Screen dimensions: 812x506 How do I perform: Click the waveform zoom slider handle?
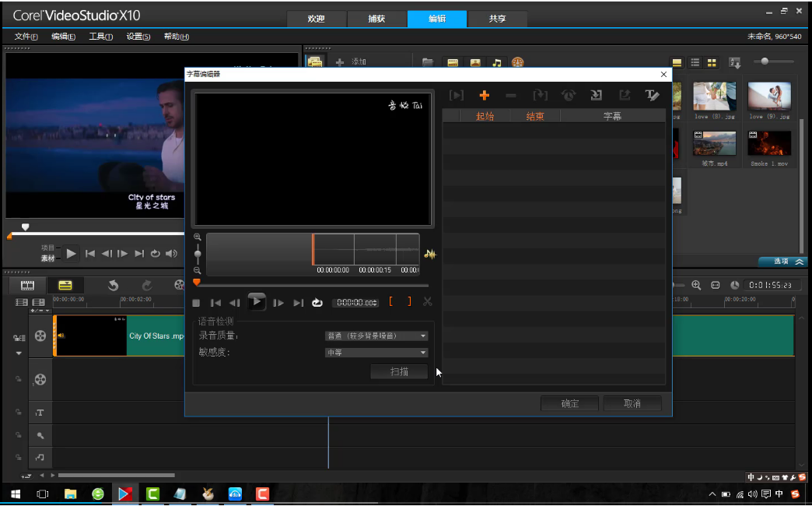coord(198,254)
